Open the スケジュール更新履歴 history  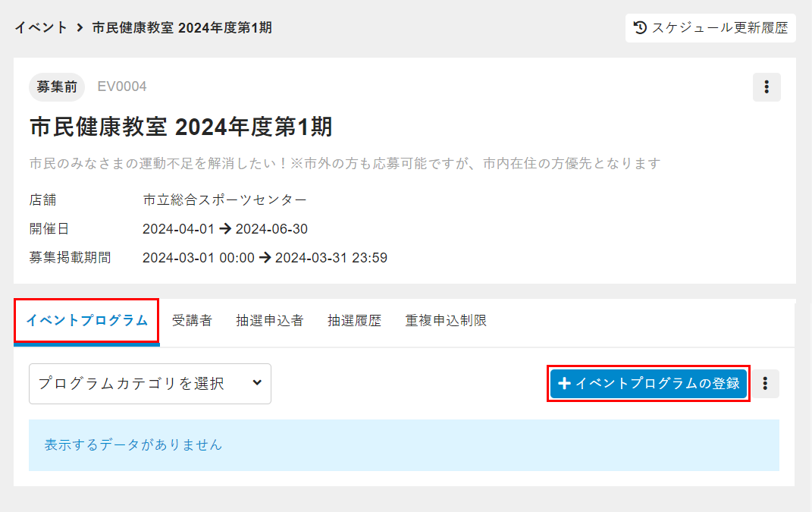tap(710, 28)
